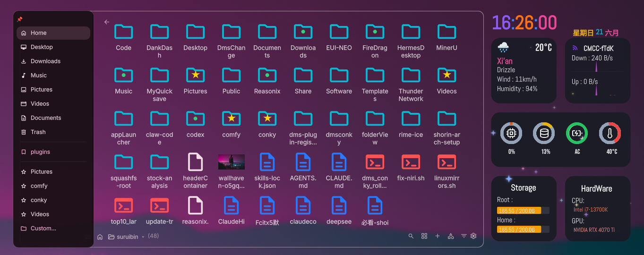Image resolution: width=644 pixels, height=255 pixels.
Task: Click the (48) item count
Action: click(153, 236)
